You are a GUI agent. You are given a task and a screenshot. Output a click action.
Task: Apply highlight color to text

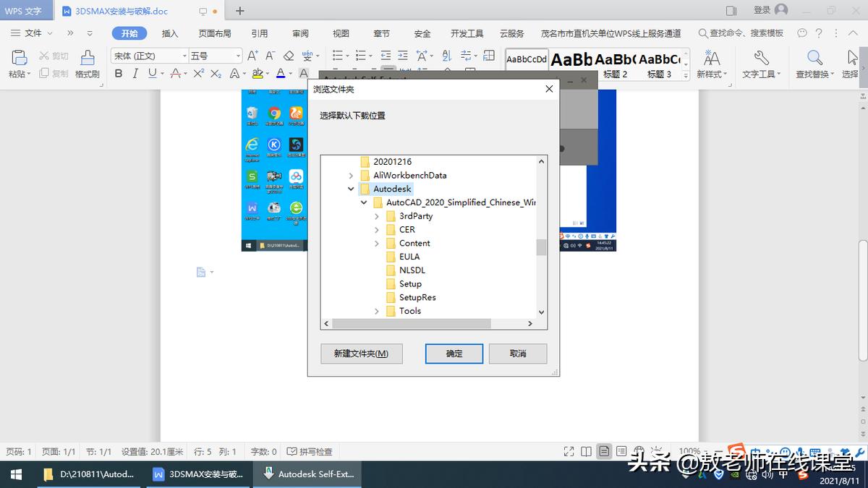click(258, 74)
